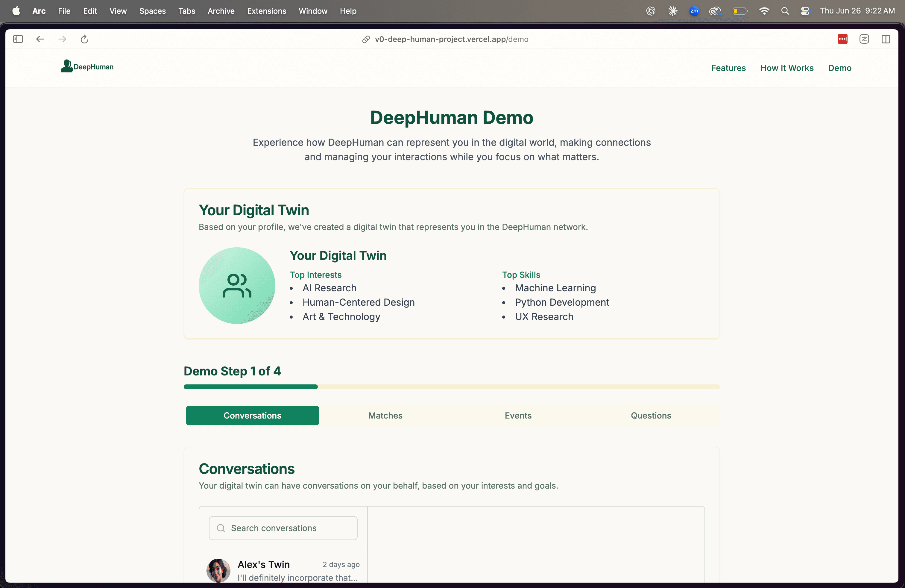Open the LastPass browser extension

pyautogui.click(x=842, y=39)
